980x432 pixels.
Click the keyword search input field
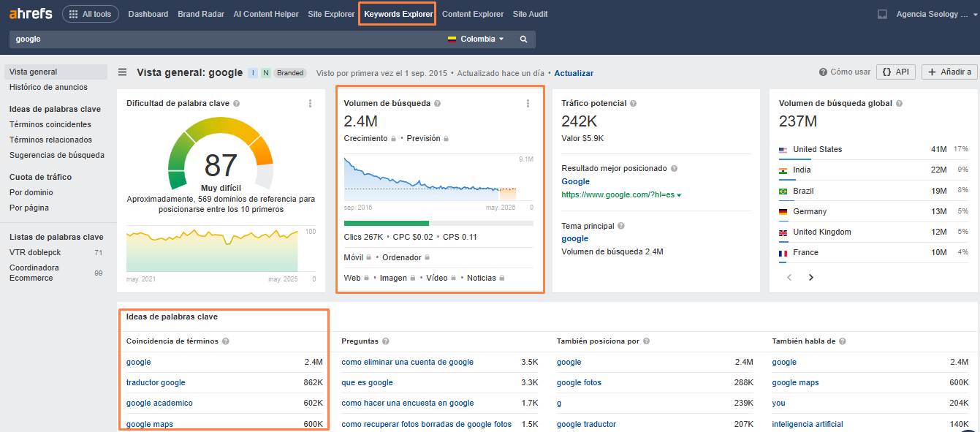[x=219, y=39]
